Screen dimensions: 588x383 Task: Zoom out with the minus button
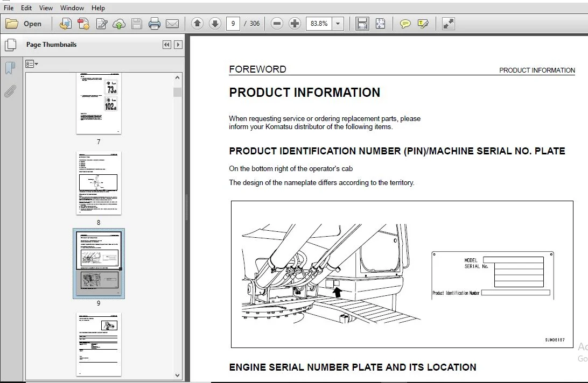[277, 24]
